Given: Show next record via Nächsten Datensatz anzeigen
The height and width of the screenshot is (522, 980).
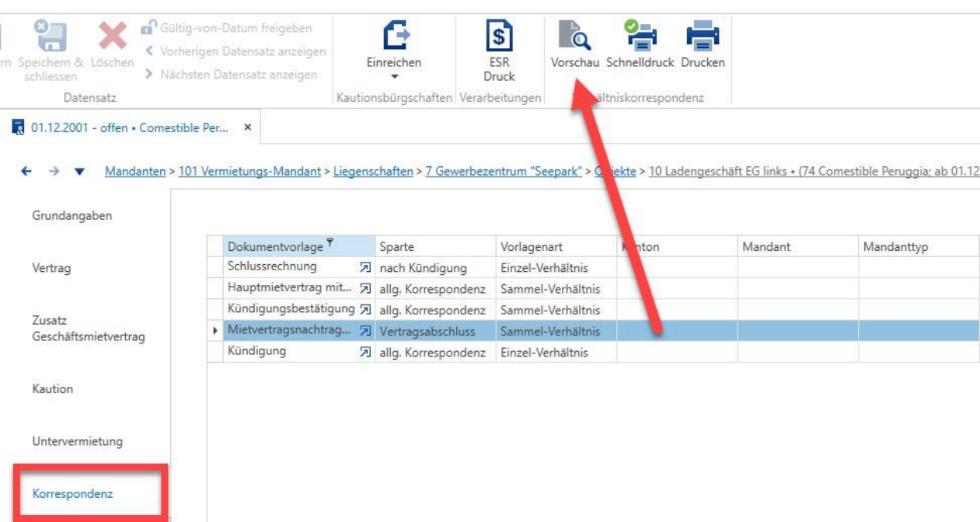Looking at the screenshot, I should 231,75.
